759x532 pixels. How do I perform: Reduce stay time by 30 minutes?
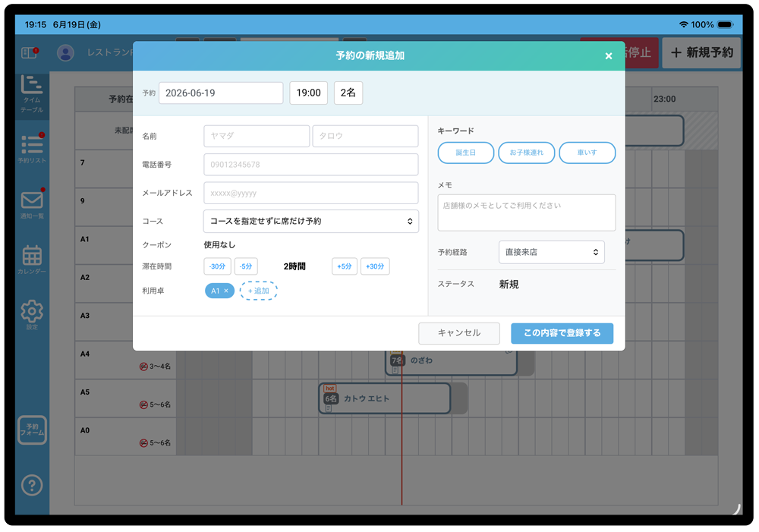tap(217, 266)
